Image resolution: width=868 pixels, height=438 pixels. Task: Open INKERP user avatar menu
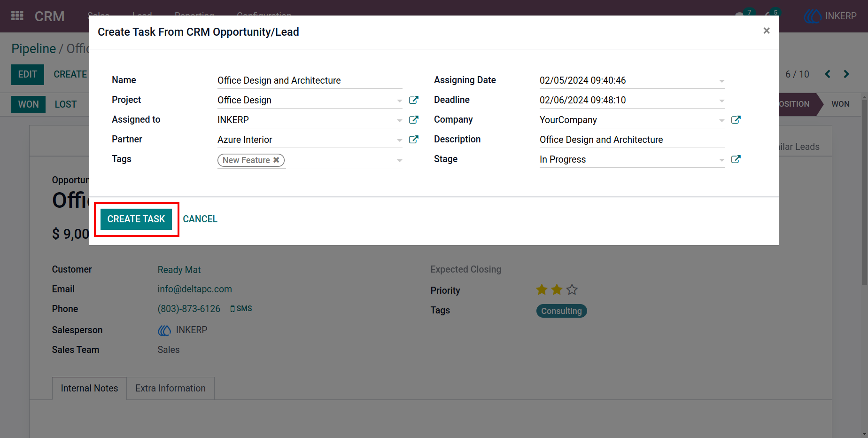click(x=830, y=16)
